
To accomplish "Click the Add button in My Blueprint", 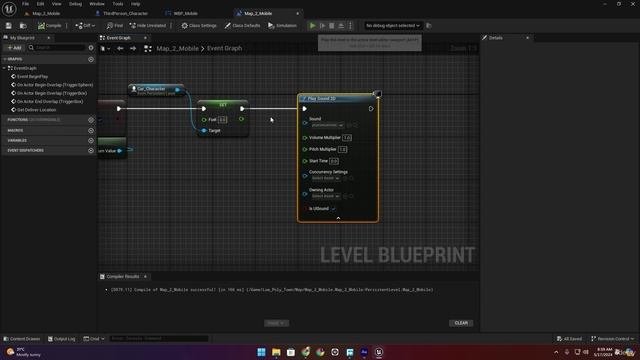I will pos(14,48).
